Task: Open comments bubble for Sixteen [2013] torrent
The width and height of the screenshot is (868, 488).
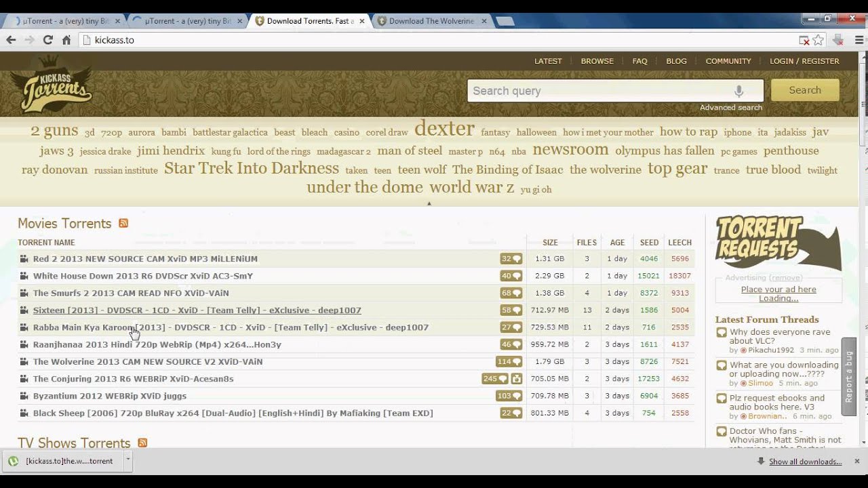Action: click(511, 310)
